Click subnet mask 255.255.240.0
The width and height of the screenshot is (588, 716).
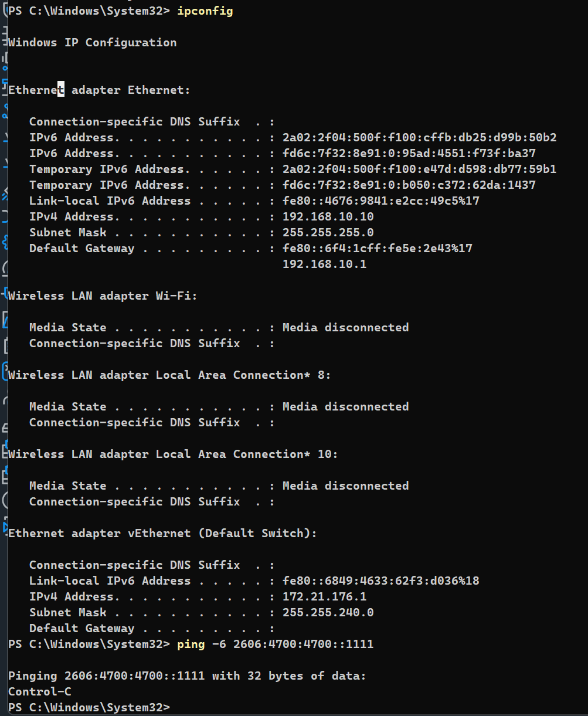[x=328, y=612]
